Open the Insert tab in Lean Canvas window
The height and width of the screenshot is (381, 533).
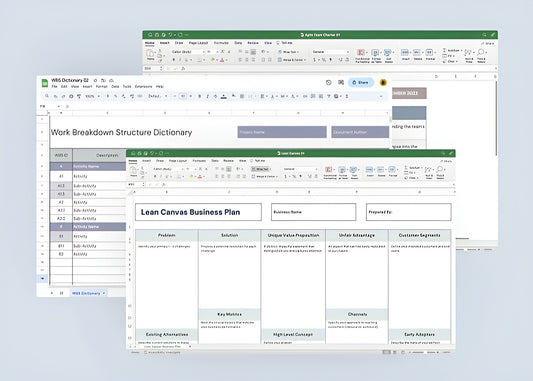click(147, 161)
